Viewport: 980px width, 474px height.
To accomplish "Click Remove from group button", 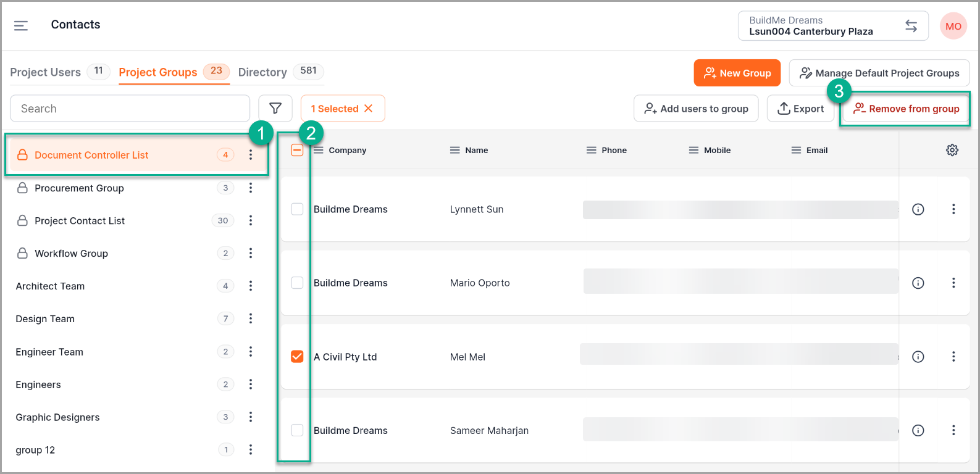I will (x=906, y=109).
